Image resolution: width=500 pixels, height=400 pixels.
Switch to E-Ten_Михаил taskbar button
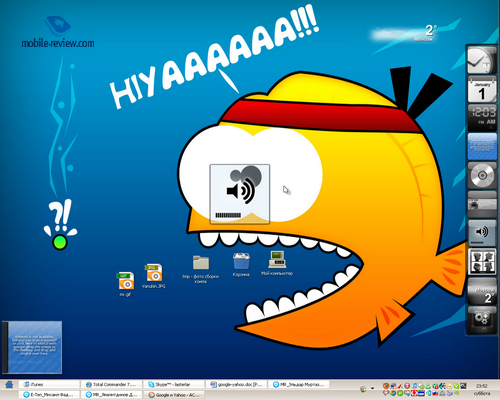coord(49,395)
